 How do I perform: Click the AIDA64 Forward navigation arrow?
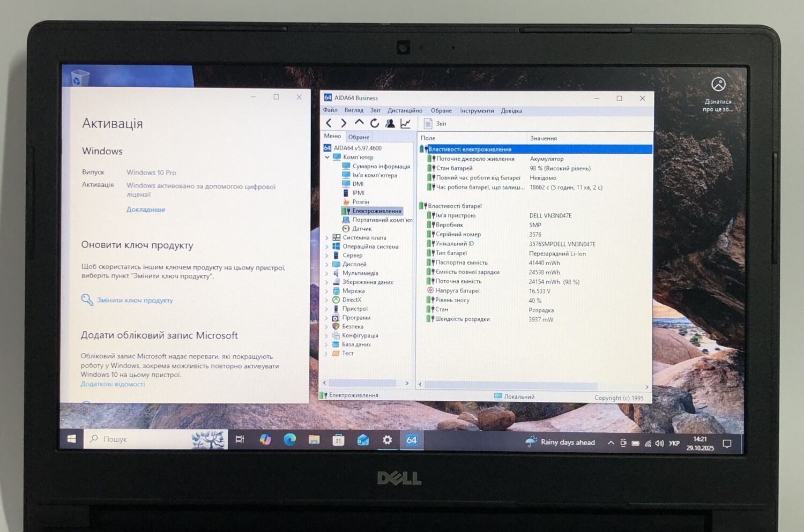[x=344, y=123]
